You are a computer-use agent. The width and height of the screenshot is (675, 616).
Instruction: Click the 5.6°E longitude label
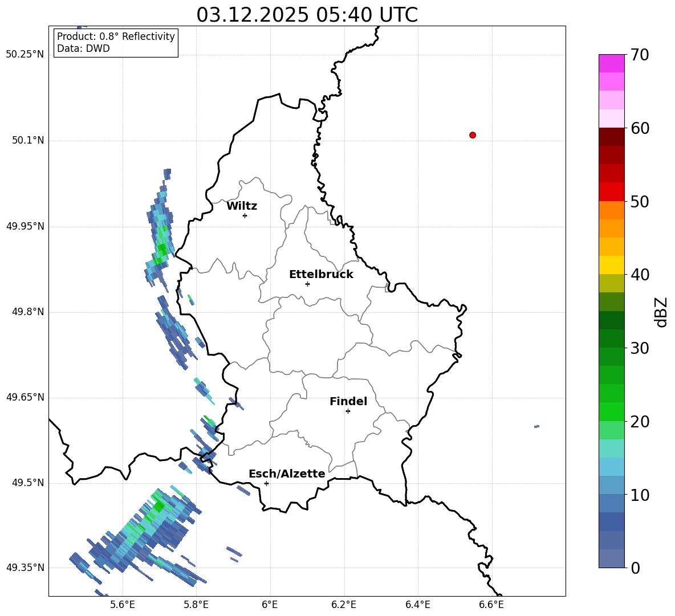click(123, 605)
